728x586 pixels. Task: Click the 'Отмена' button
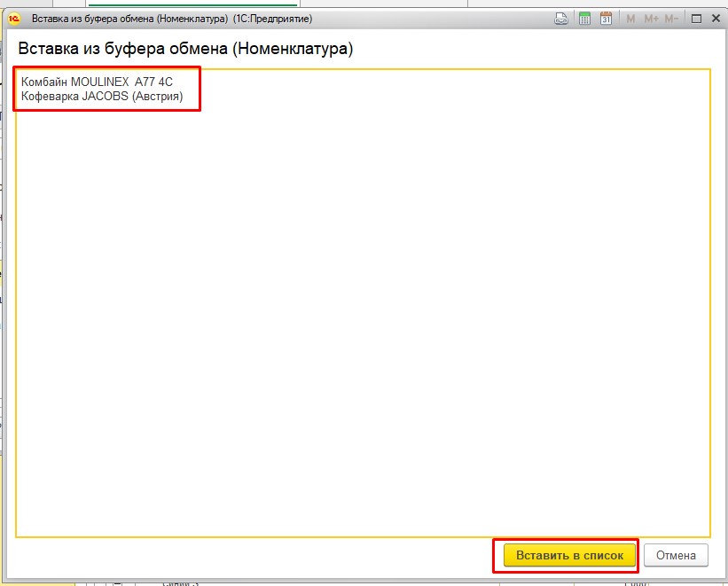(676, 555)
